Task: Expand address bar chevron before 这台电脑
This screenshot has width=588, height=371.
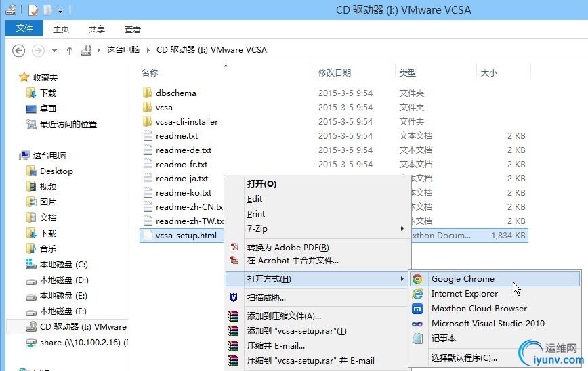Action: [x=99, y=50]
